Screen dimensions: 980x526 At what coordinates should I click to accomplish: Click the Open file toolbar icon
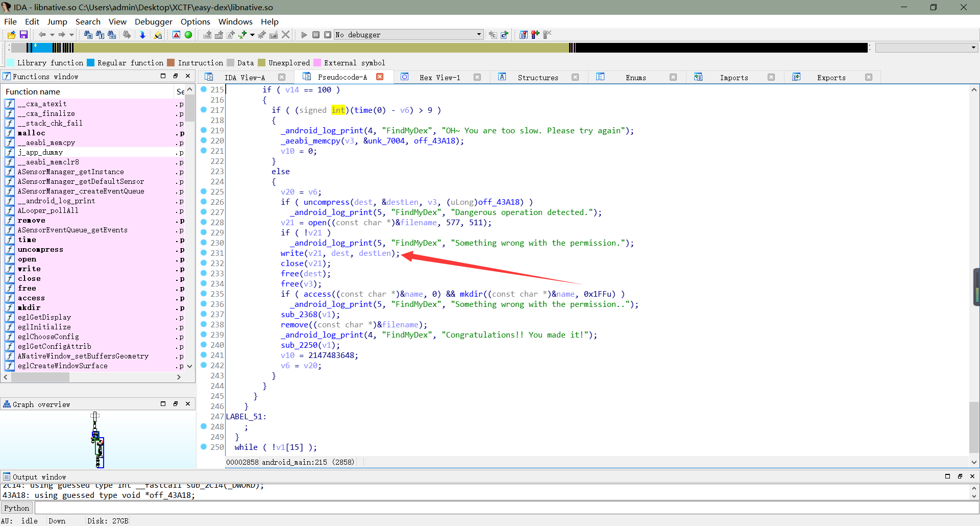11,35
